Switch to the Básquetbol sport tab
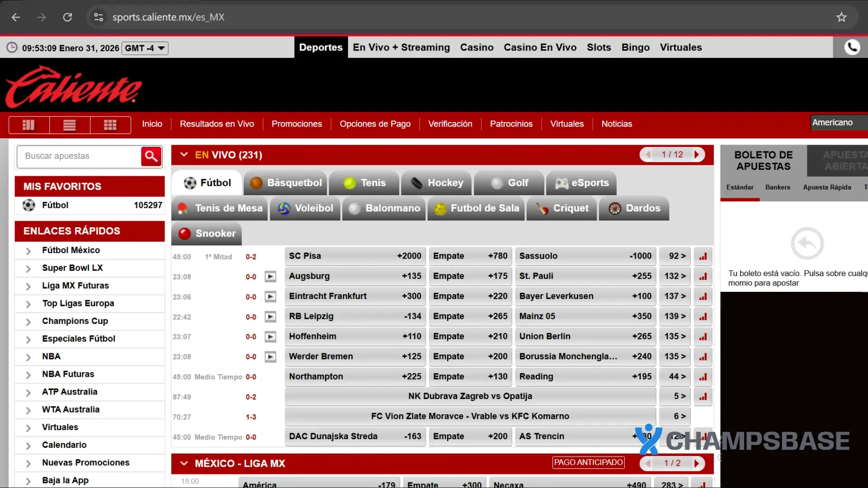The height and width of the screenshot is (488, 868). pos(286,183)
